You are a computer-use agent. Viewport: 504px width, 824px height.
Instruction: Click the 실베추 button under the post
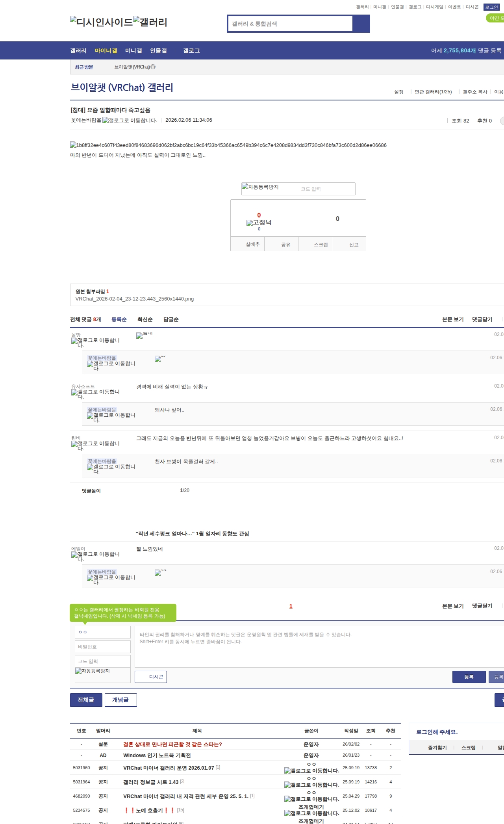coord(247,244)
